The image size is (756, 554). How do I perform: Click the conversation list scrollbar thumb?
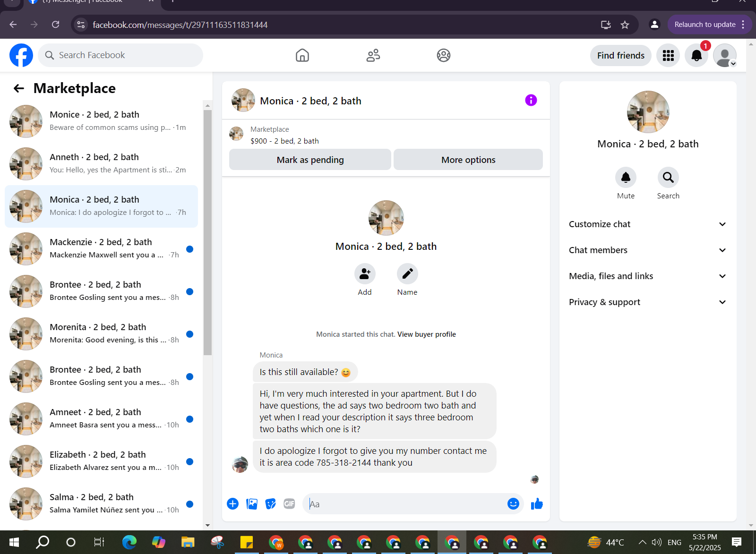(207, 232)
